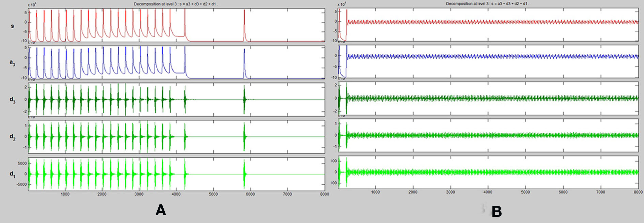Open the red signal plot in panel B
The image size is (644, 223).
(x=488, y=24)
